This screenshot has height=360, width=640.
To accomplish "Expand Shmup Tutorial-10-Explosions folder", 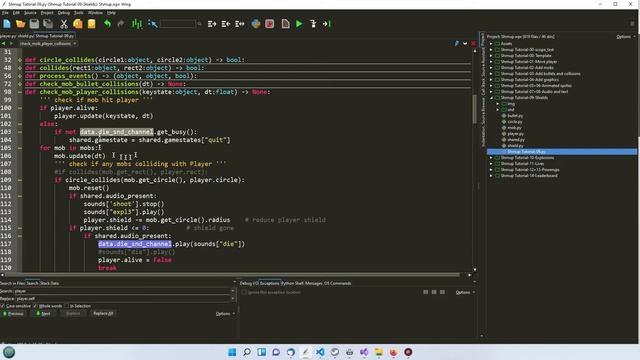I will pos(491,158).
